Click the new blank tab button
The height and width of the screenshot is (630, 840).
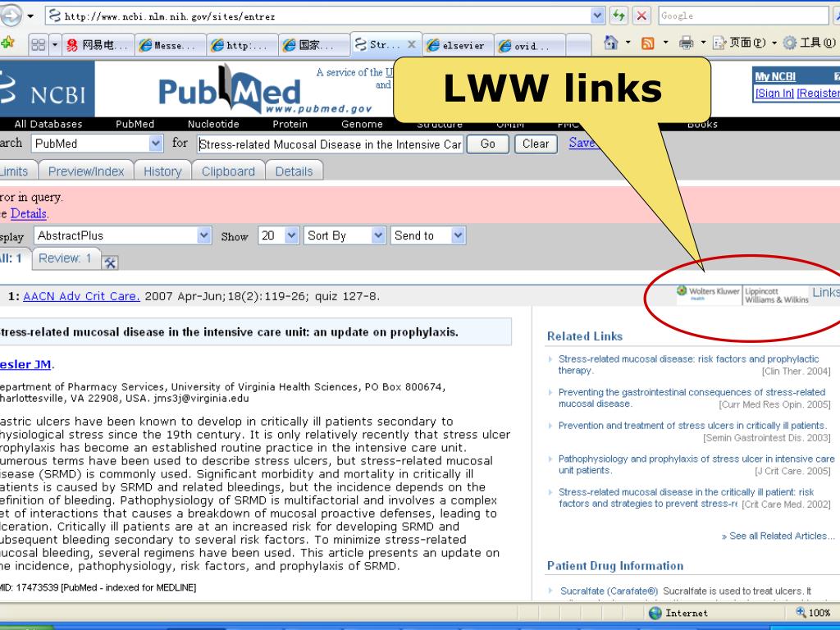578,46
